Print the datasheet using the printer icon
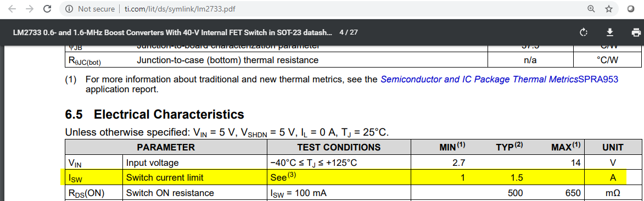This screenshot has width=644, height=201. pos(635,32)
